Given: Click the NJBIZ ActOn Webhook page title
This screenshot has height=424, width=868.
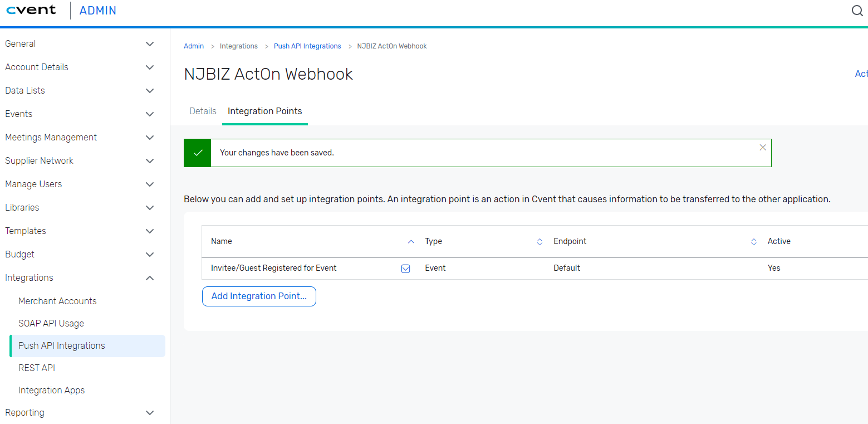Looking at the screenshot, I should tap(268, 74).
